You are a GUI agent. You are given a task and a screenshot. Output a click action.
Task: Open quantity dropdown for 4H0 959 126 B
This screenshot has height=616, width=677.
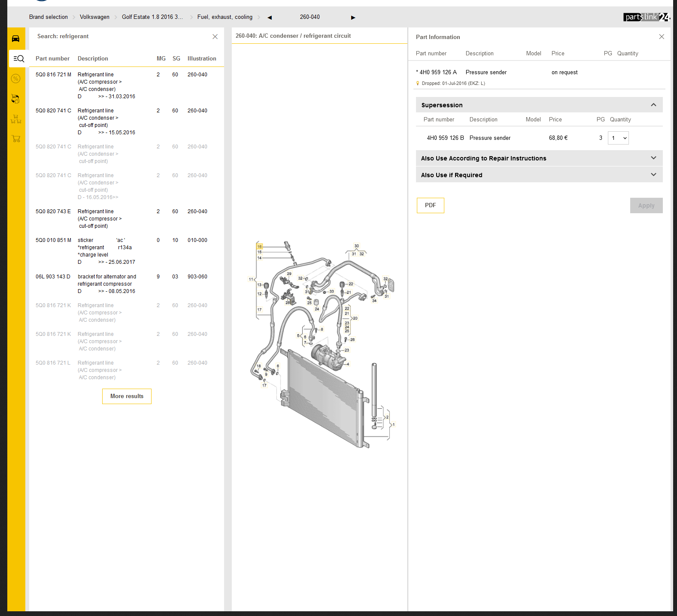tap(618, 138)
